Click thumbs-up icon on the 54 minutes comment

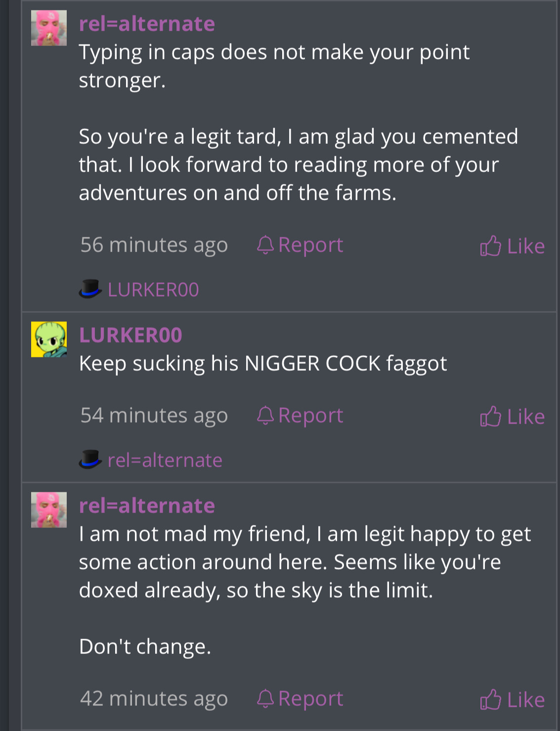pos(490,416)
